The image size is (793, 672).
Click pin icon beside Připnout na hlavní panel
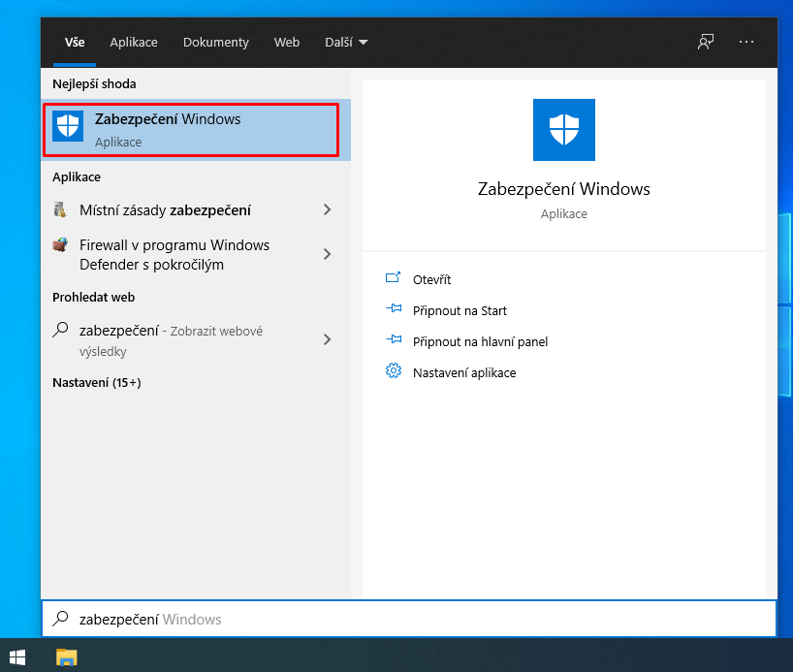pos(394,339)
